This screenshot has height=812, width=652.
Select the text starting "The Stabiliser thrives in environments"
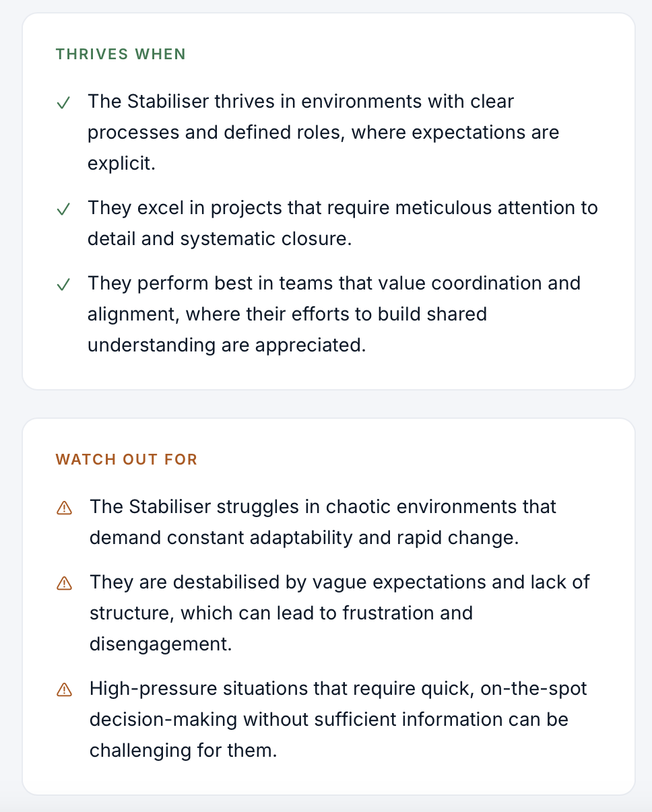[300, 102]
